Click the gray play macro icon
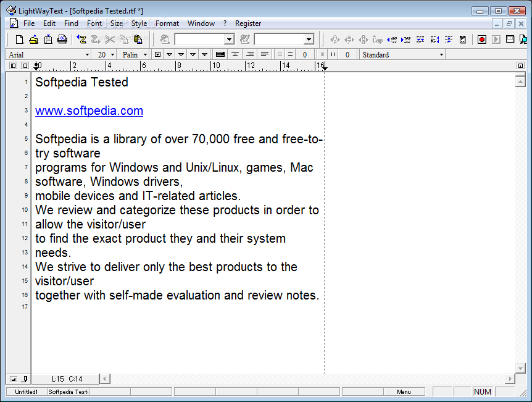 [496, 40]
